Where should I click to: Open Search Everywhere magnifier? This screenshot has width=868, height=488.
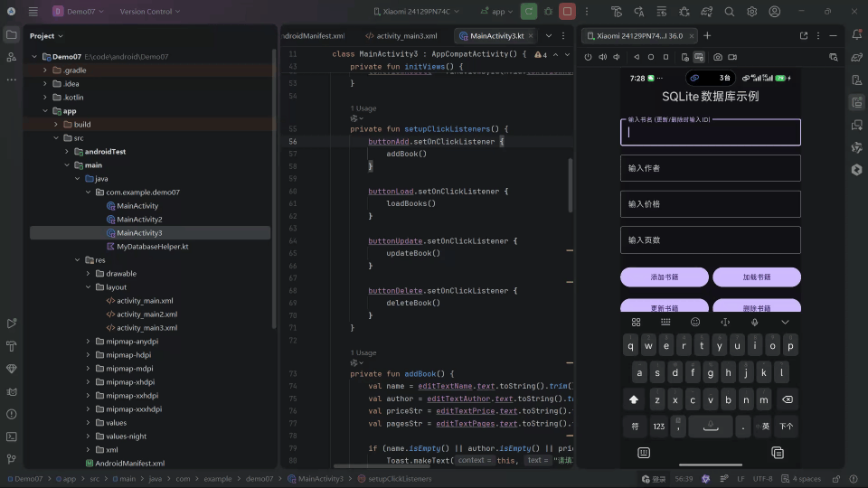[x=730, y=11]
